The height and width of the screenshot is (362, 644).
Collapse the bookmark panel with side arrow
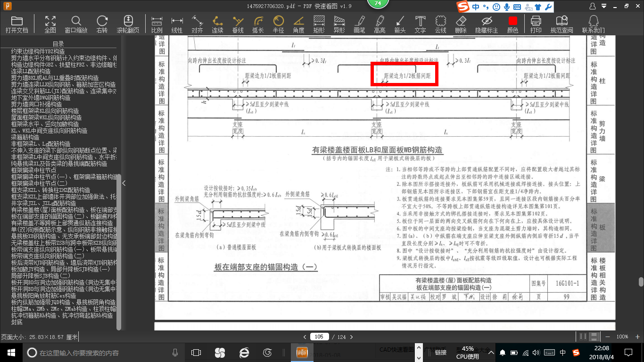point(124,183)
